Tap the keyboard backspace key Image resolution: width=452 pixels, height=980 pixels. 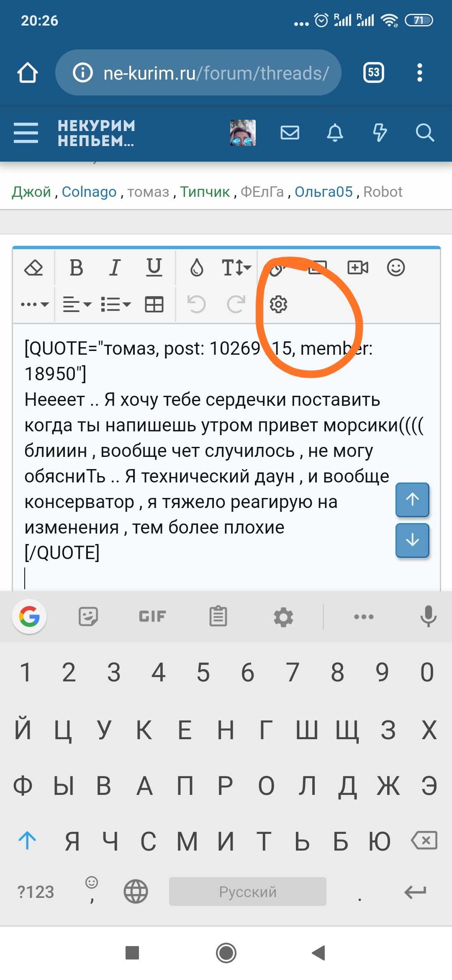click(424, 840)
